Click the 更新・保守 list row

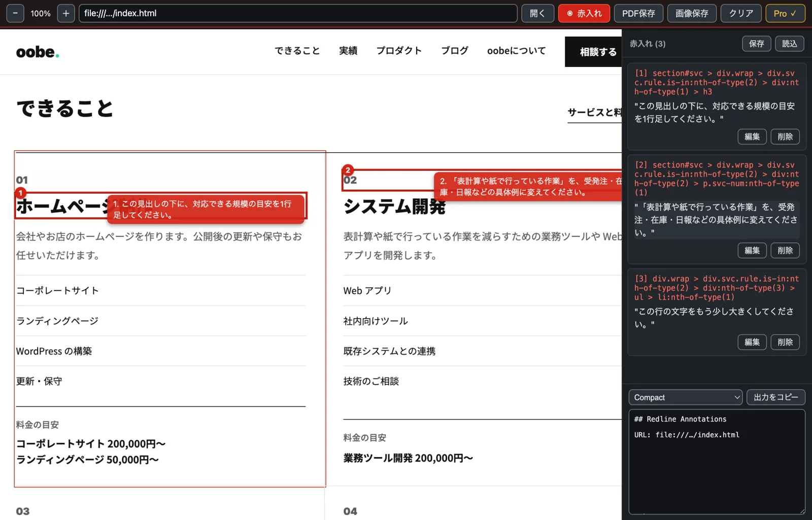(x=160, y=381)
